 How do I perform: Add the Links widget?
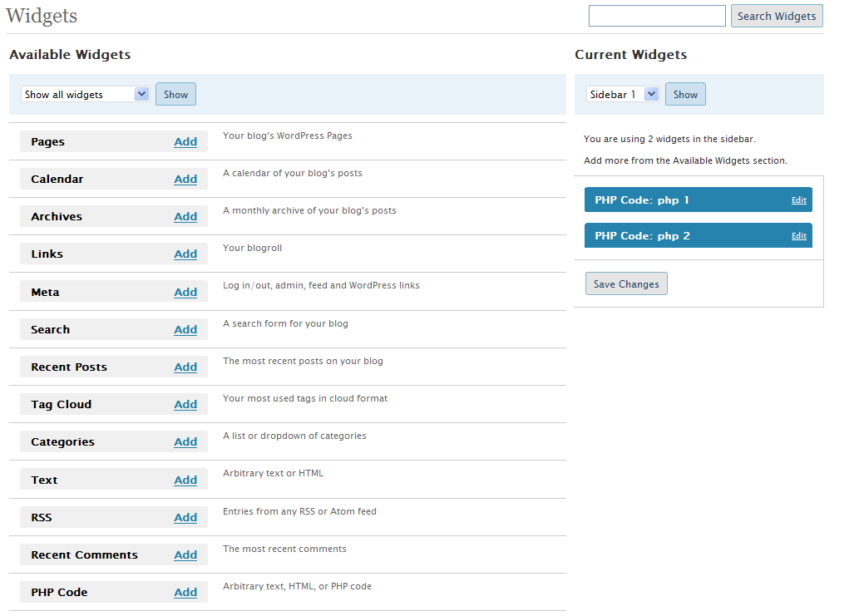click(185, 254)
